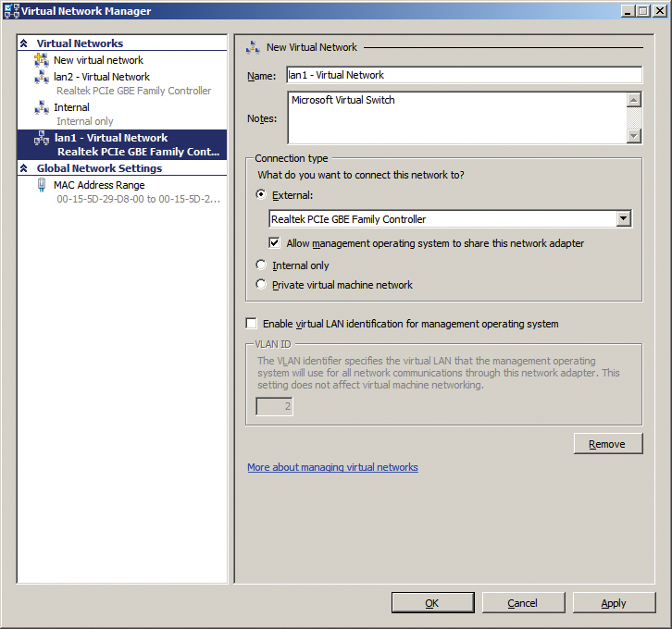Viewport: 672px width, 629px height.
Task: Click the Virtual Network Manager title bar icon
Action: tap(11, 11)
